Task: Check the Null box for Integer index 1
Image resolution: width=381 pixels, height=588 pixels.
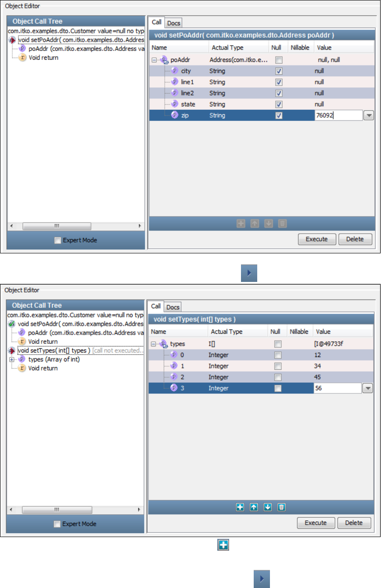Action: click(277, 366)
